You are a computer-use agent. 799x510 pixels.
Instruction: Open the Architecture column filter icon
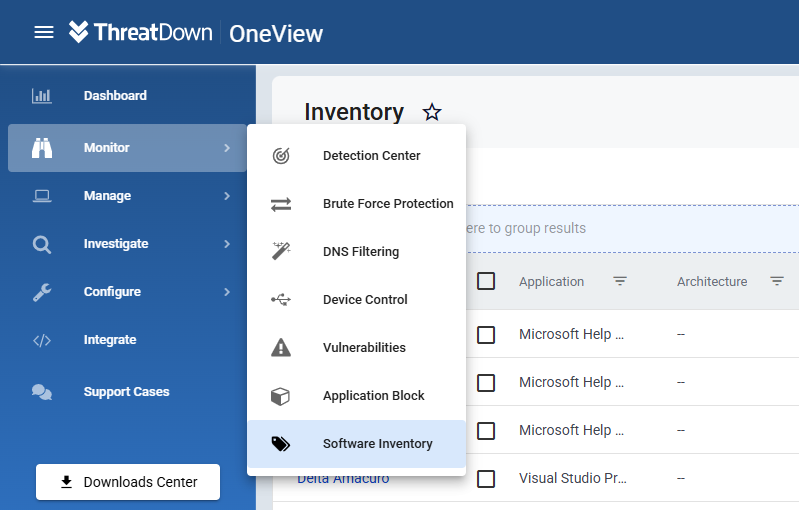[x=777, y=281]
